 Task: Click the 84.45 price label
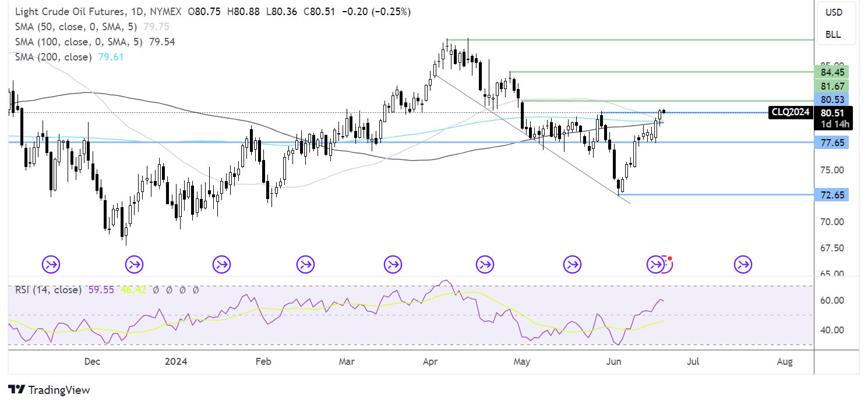pyautogui.click(x=832, y=72)
